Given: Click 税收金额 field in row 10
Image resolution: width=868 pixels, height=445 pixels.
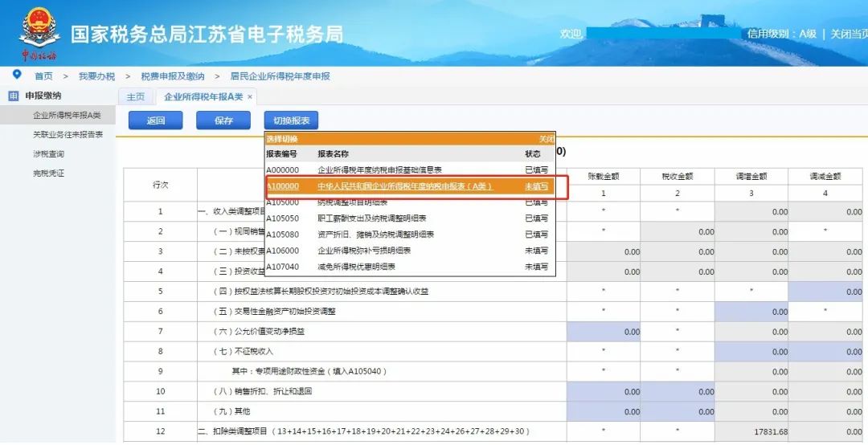Looking at the screenshot, I should 678,391.
